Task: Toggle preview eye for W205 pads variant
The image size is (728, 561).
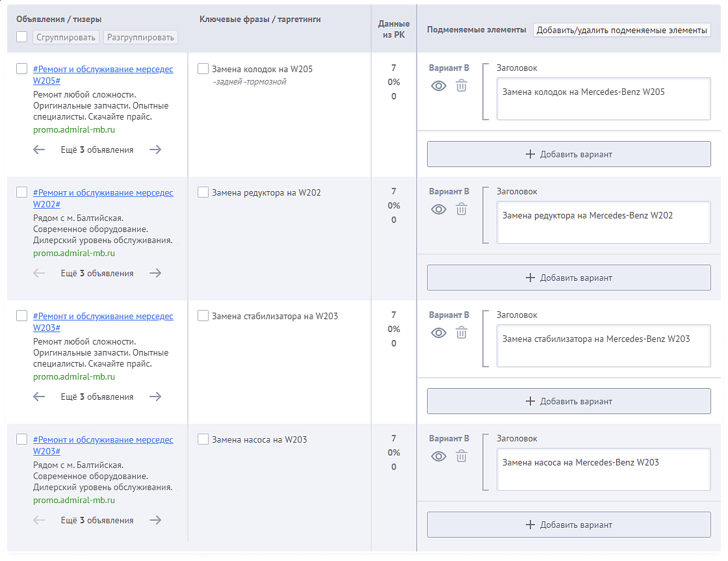Action: point(439,86)
